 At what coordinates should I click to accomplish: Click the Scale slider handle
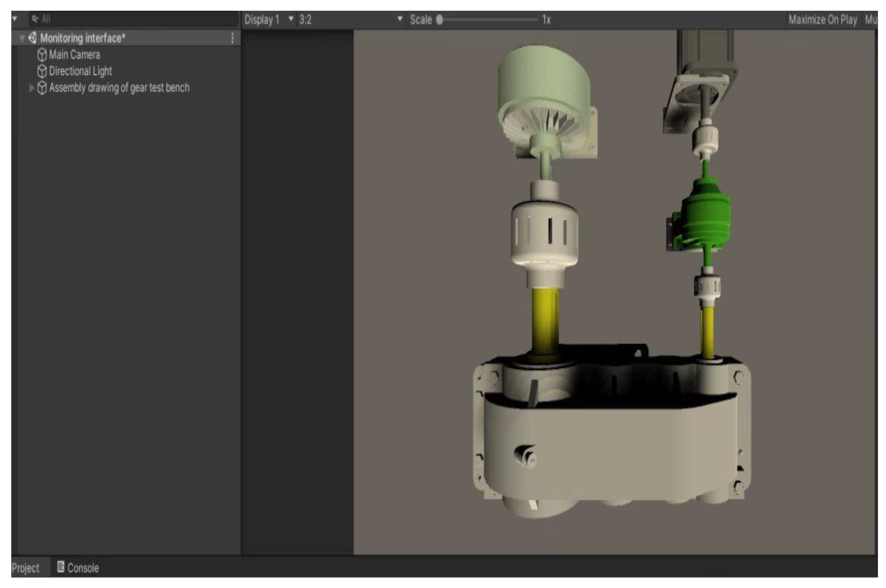[439, 20]
